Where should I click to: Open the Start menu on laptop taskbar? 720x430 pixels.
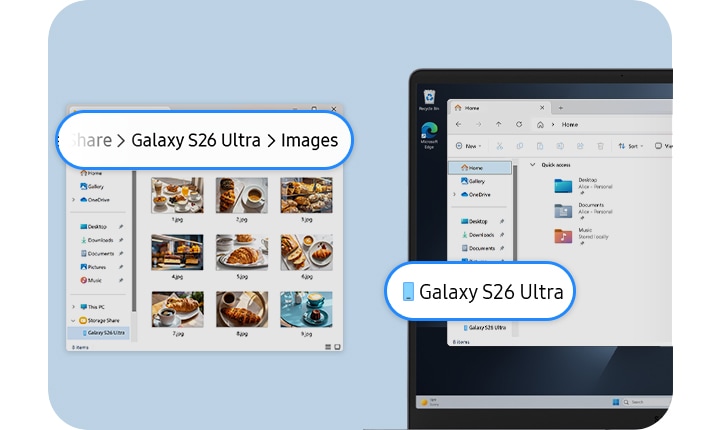coord(616,402)
